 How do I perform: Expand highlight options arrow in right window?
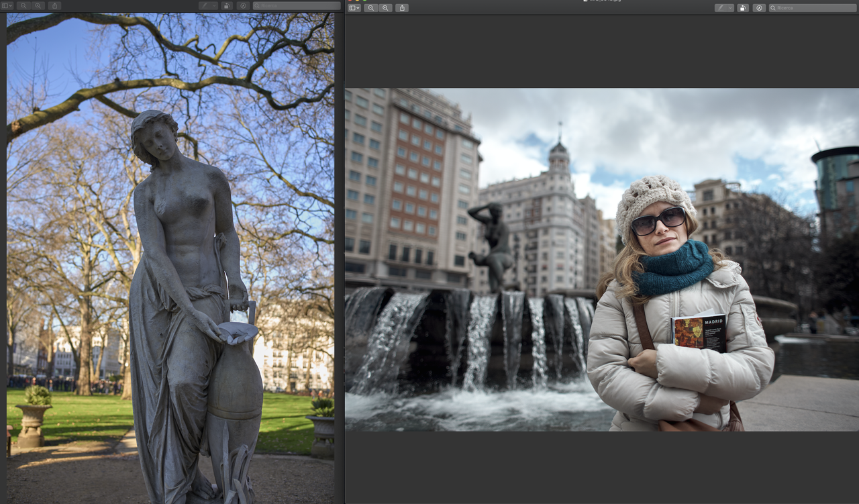[730, 8]
